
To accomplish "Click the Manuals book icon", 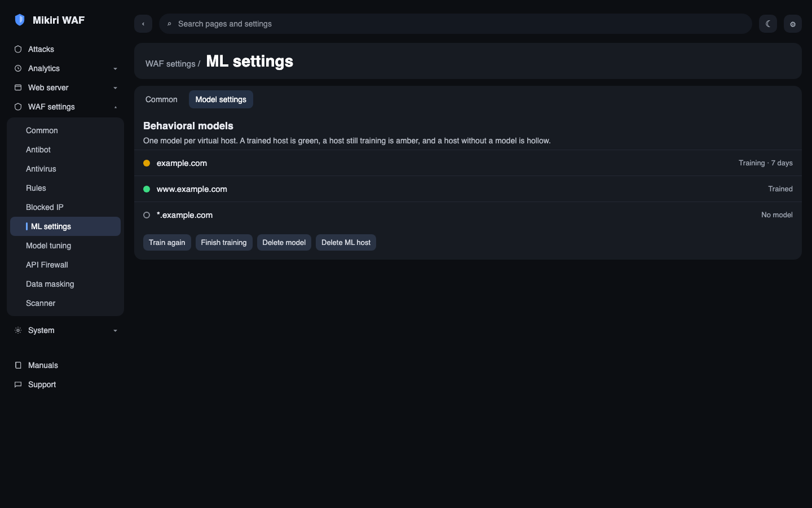I will click(18, 365).
